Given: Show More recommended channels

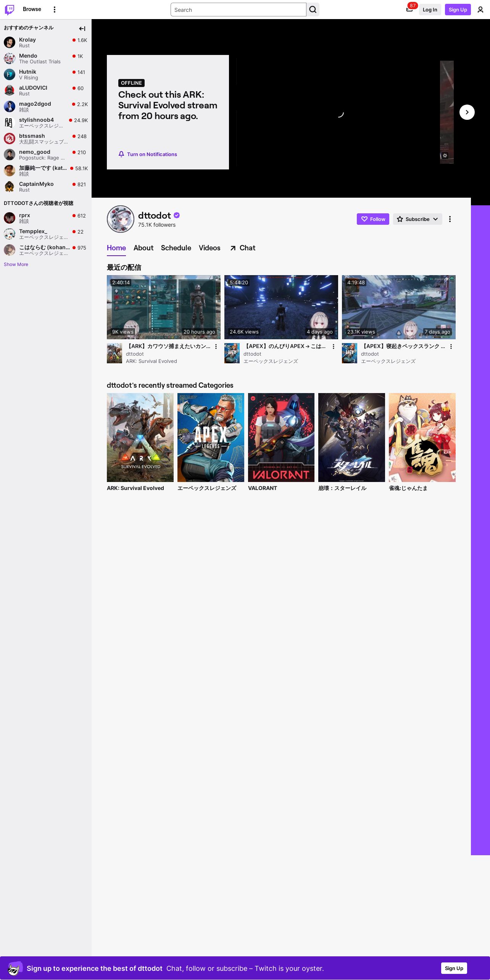Looking at the screenshot, I should (x=16, y=264).
